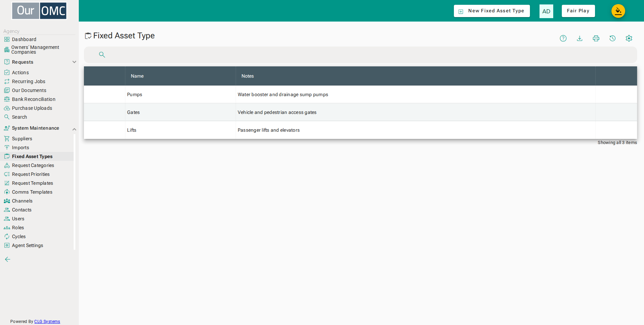
Task: Click the Suppliers cart icon
Action: (7, 139)
